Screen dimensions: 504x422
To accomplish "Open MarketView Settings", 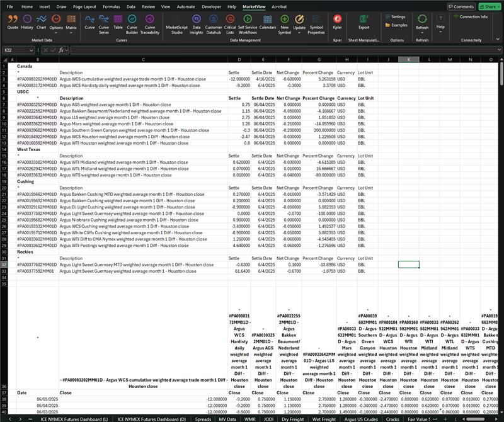I will point(396,17).
